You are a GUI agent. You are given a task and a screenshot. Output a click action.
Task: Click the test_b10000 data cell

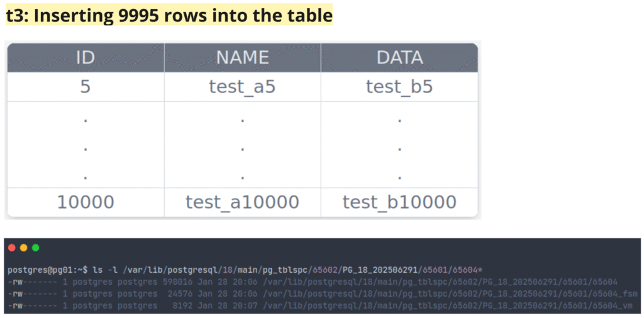[399, 202]
